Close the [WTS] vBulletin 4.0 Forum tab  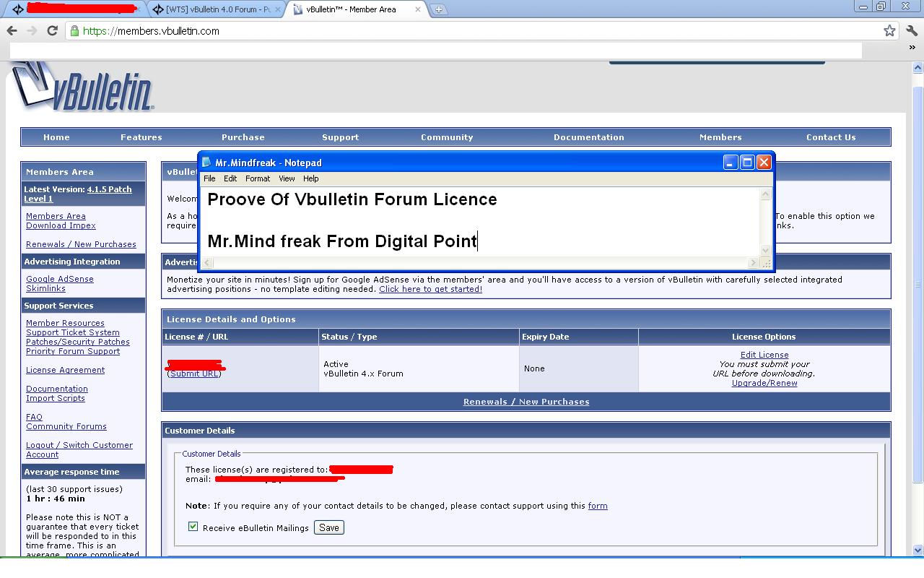click(x=276, y=9)
